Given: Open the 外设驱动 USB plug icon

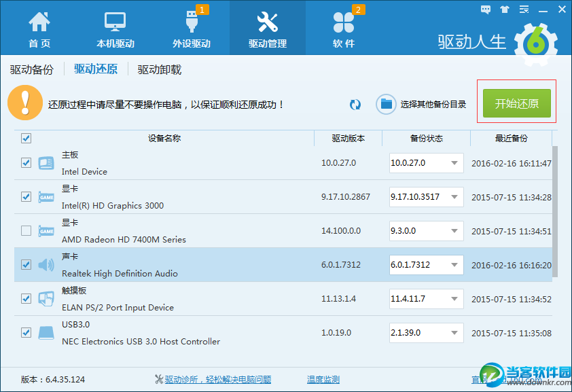Looking at the screenshot, I should [x=191, y=22].
